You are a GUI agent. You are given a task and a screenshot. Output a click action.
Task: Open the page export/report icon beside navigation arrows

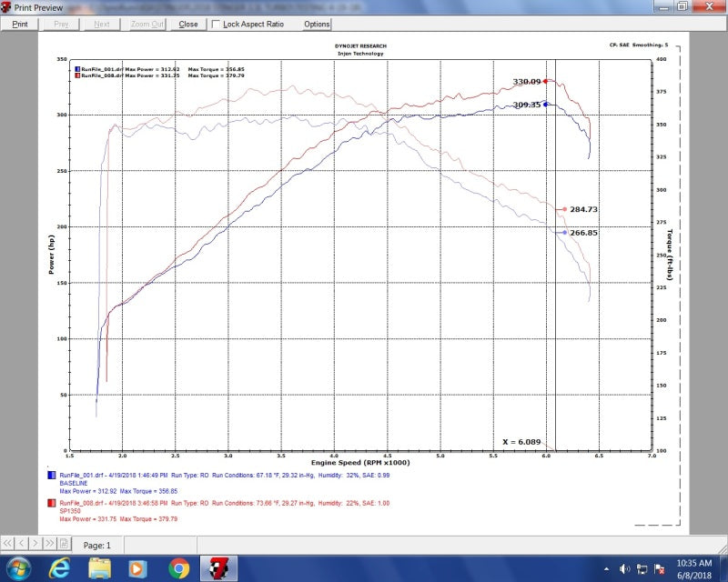[64, 543]
